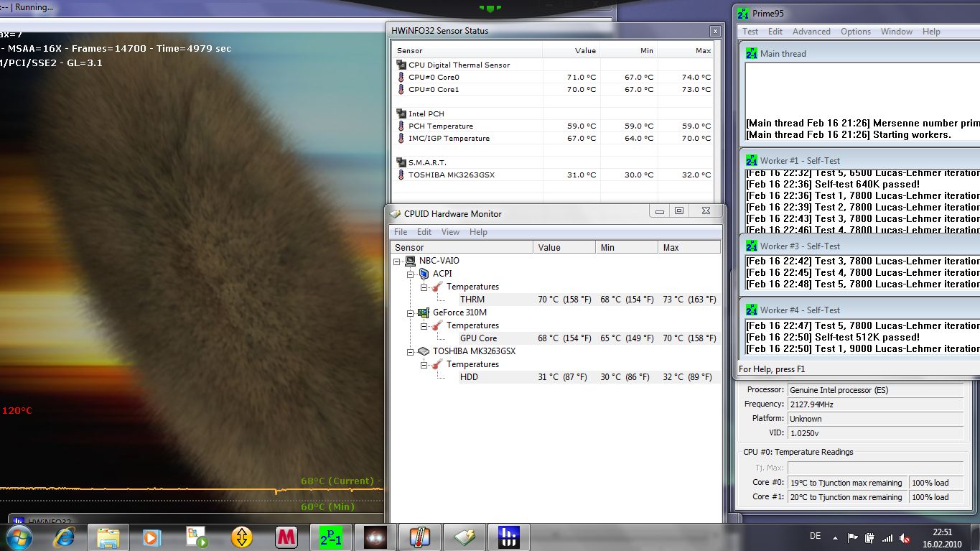Click Min column header in CPUID Hardware Monitor
980x551 pixels.
[627, 247]
